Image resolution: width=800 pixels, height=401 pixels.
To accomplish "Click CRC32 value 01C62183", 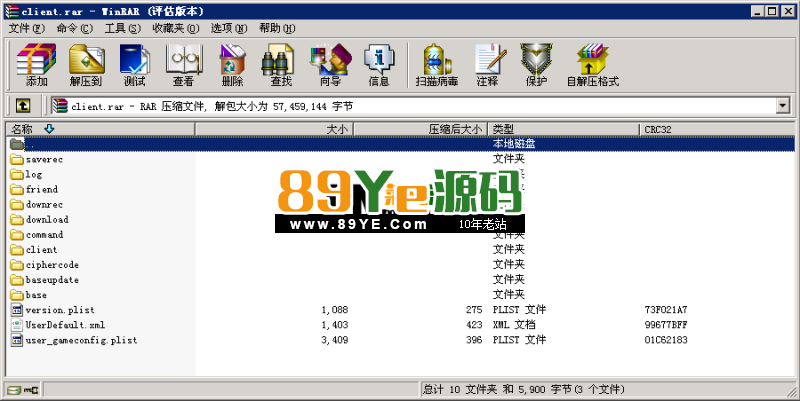I will point(666,340).
